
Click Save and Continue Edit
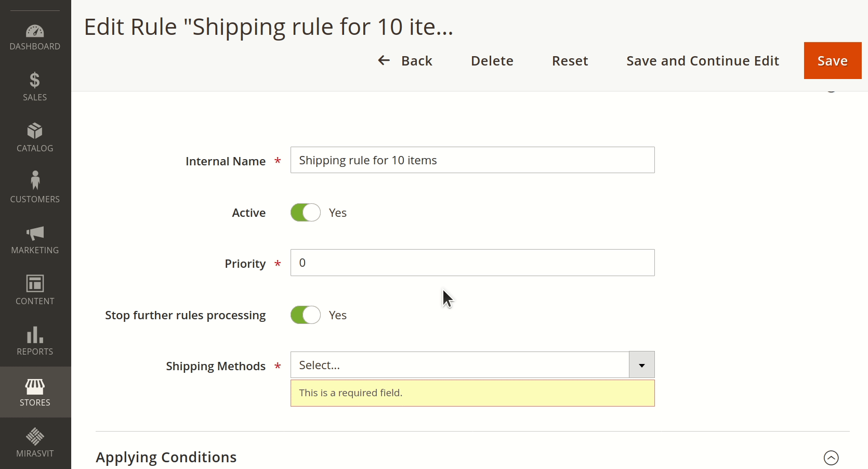pos(702,61)
